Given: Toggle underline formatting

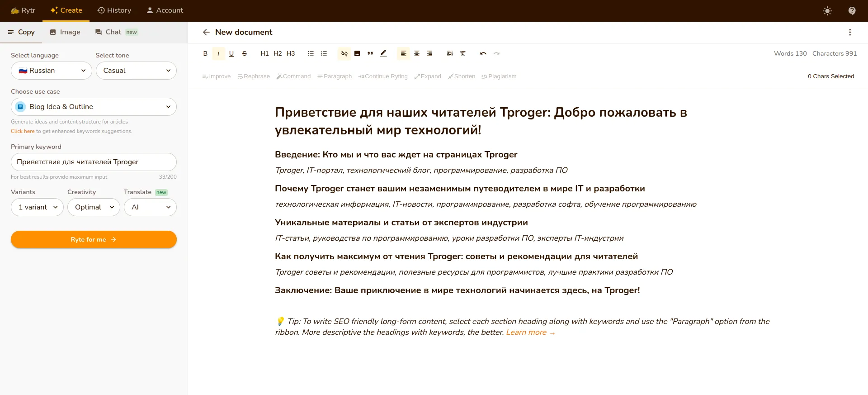Looking at the screenshot, I should click(x=231, y=53).
